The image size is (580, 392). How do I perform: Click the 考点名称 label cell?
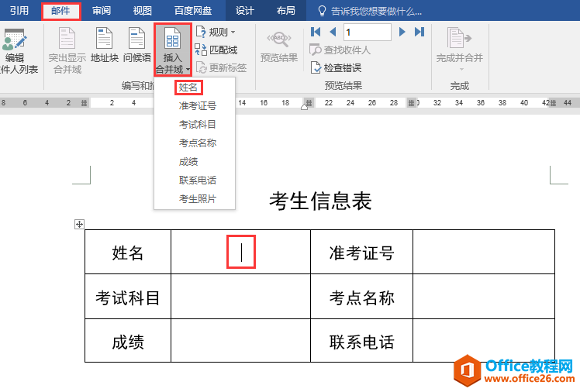coord(362,297)
